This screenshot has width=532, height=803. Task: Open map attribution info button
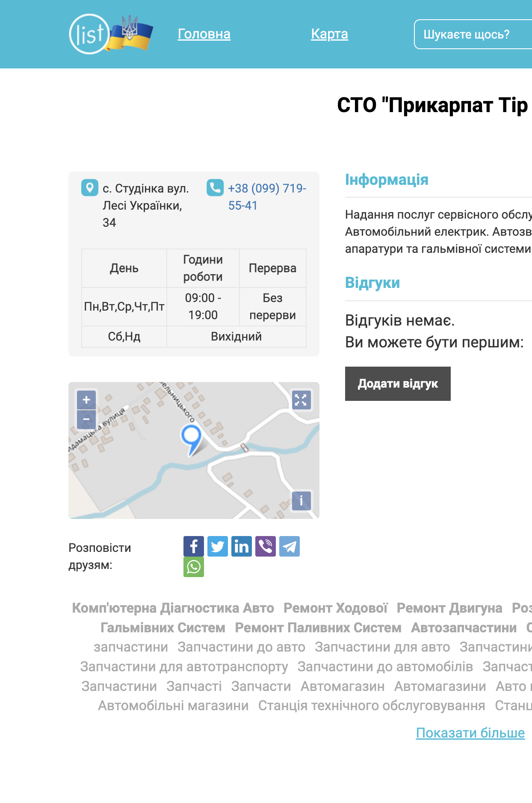[301, 501]
